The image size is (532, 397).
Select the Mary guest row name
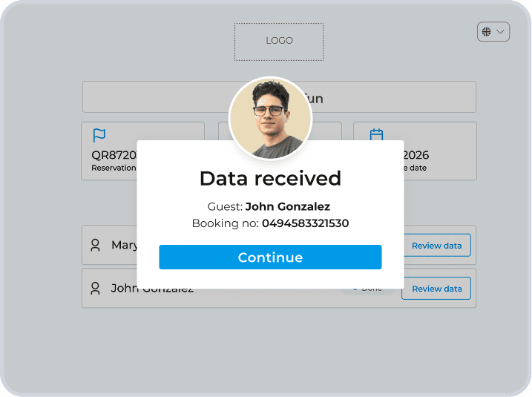124,245
